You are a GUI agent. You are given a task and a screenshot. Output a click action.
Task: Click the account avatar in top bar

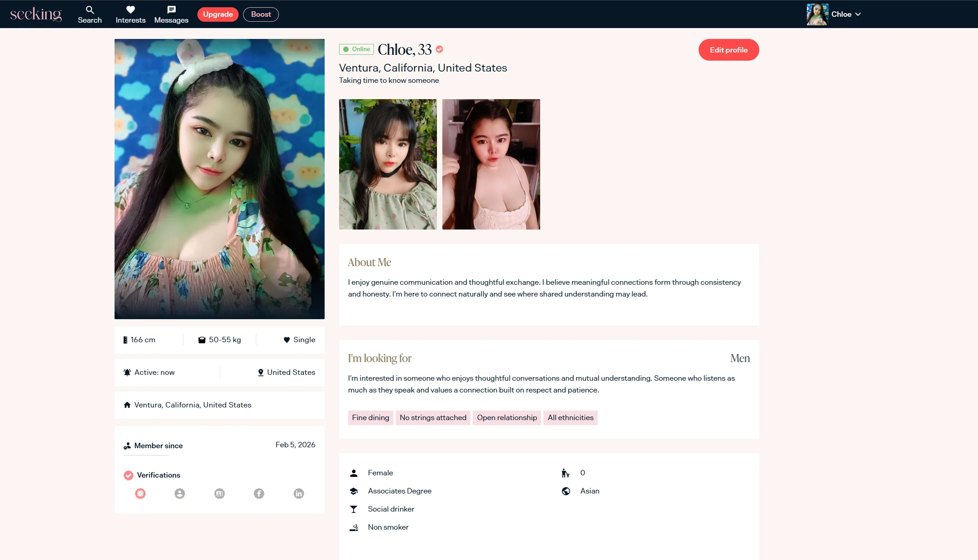(817, 14)
